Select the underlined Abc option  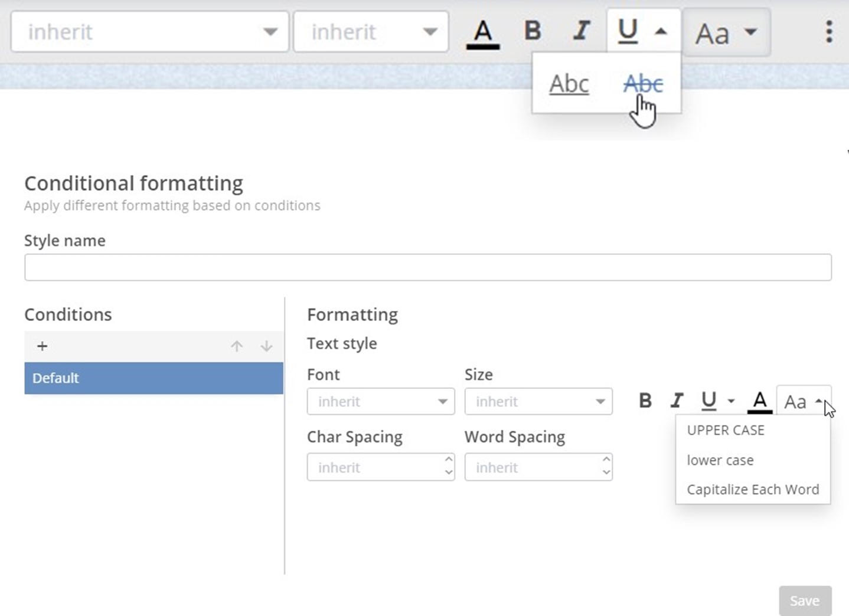(x=569, y=84)
